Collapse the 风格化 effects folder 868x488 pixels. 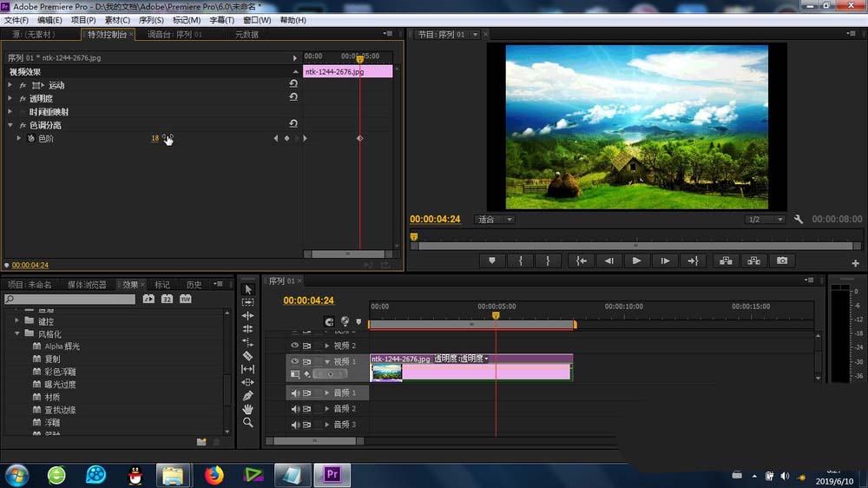(x=16, y=333)
